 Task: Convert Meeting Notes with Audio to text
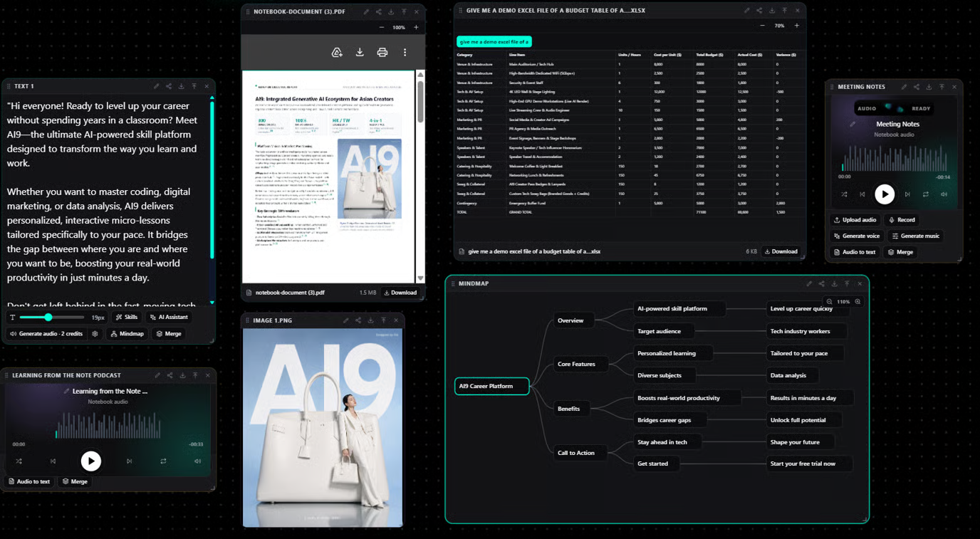(855, 252)
